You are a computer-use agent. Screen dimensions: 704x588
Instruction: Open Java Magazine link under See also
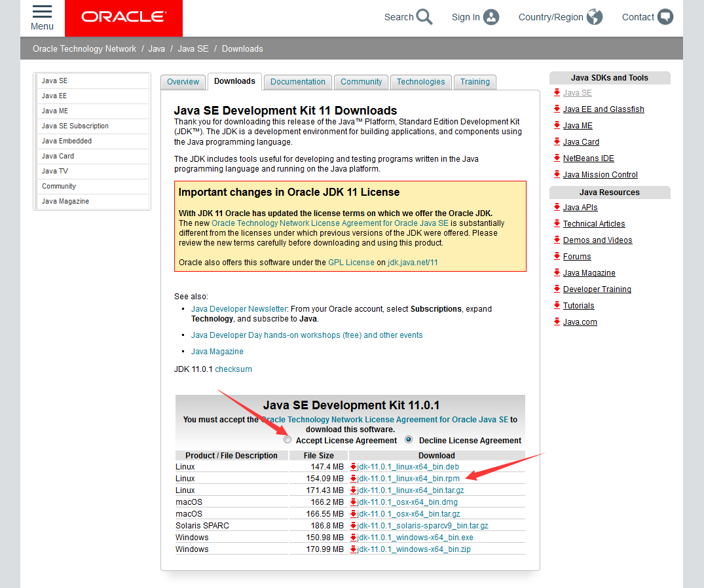coord(217,352)
